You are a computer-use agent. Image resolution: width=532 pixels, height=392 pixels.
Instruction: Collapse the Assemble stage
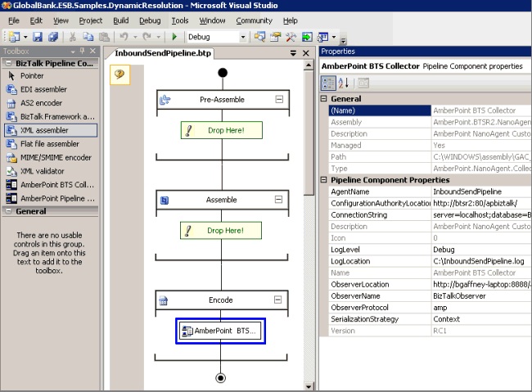pos(278,200)
